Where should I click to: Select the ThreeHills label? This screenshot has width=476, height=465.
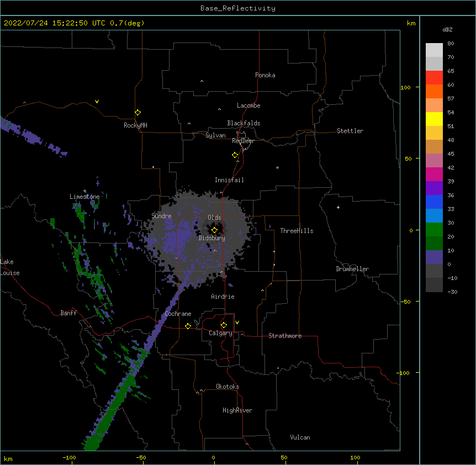[297, 231]
